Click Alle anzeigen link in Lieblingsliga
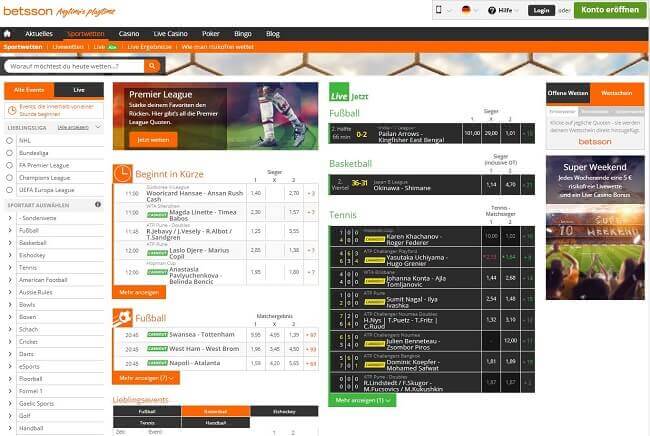The height and width of the screenshot is (436, 650). click(x=73, y=127)
